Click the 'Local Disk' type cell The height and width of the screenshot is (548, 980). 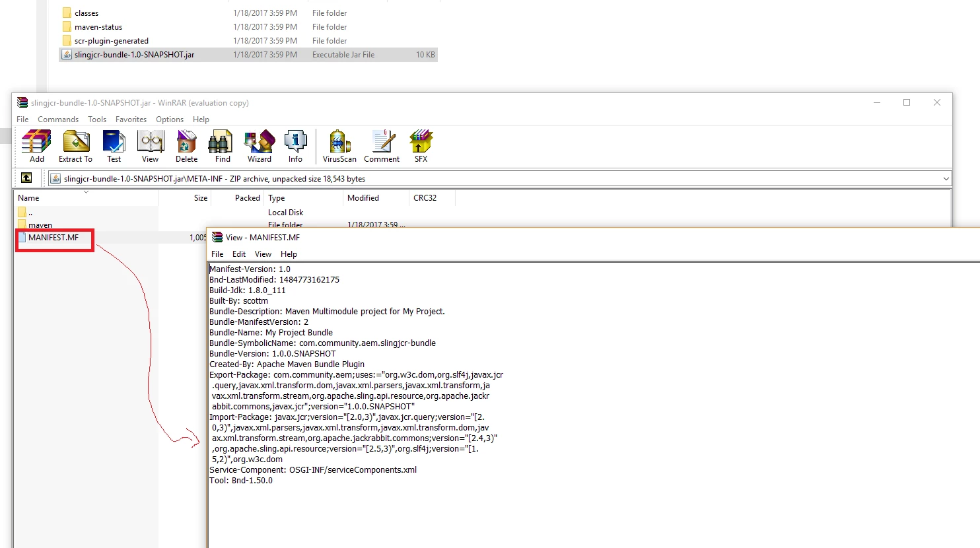click(x=285, y=213)
